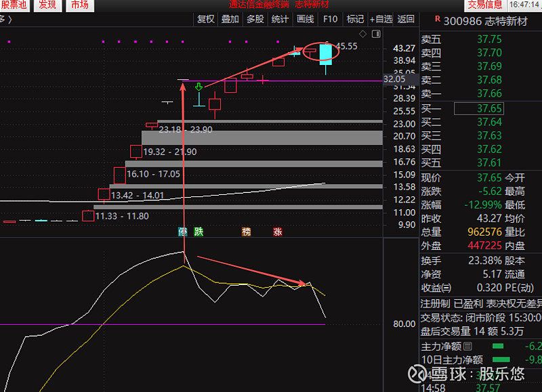
Task: Click the 45.55 high price label
Action: pos(347,46)
